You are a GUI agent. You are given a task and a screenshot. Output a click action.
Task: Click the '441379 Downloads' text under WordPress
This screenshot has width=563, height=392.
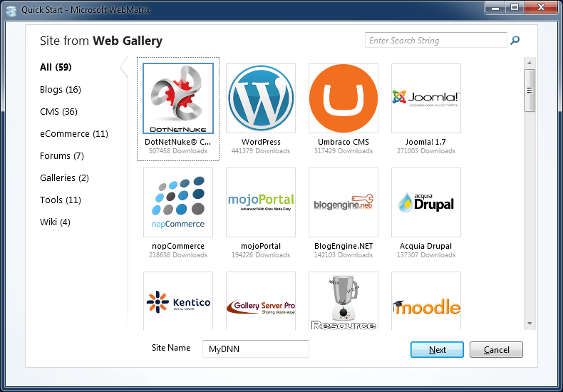pyautogui.click(x=261, y=151)
